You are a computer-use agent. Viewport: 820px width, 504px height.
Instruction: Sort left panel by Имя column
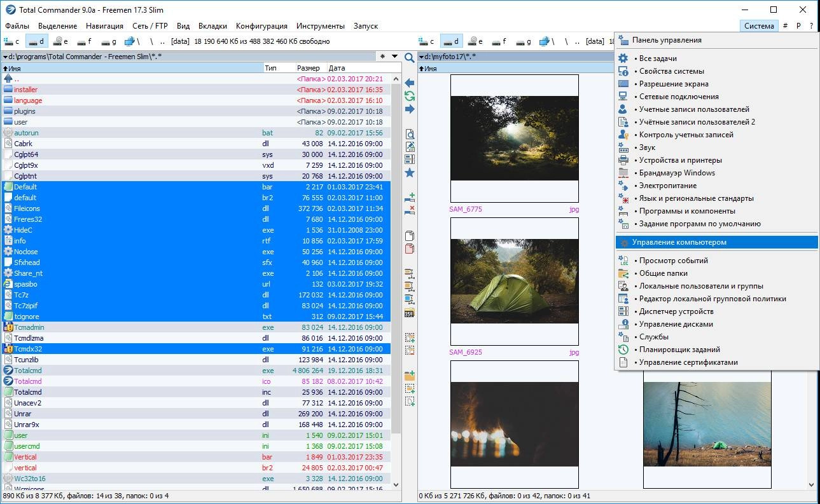[132, 68]
